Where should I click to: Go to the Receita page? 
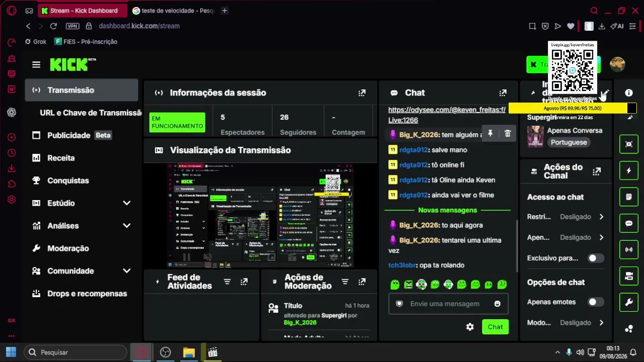coord(82,158)
